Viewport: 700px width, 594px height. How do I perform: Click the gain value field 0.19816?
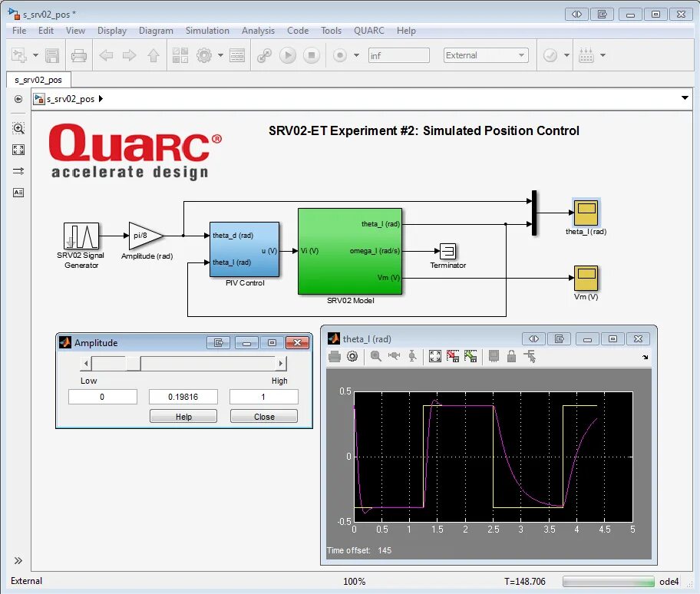point(183,397)
